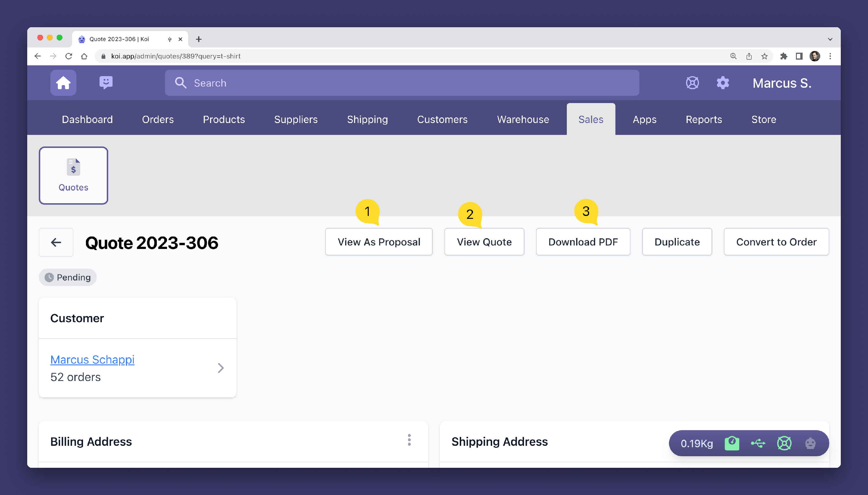Open settings gear icon
The image size is (868, 495).
click(x=722, y=82)
